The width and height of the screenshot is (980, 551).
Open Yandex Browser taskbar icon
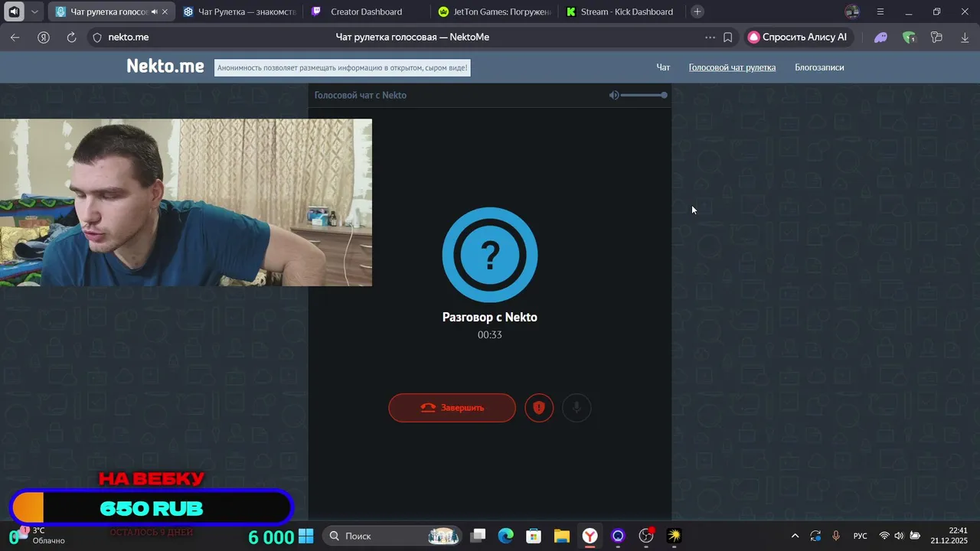tap(590, 536)
